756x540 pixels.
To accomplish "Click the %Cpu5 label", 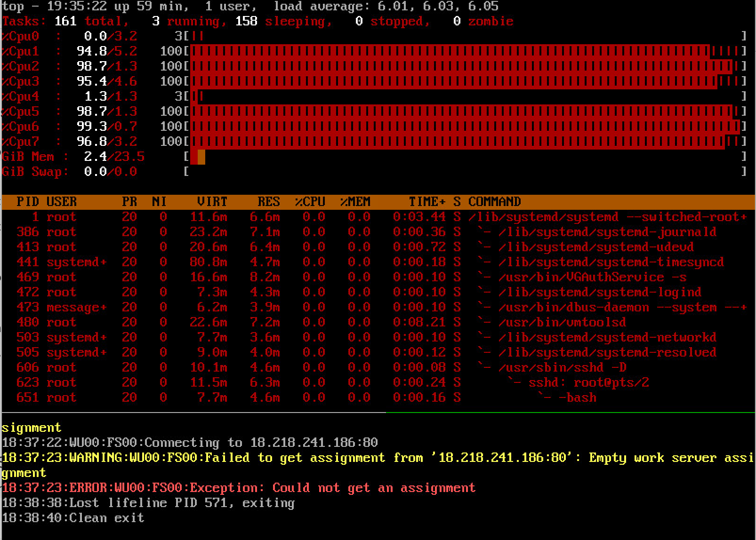I will point(20,111).
